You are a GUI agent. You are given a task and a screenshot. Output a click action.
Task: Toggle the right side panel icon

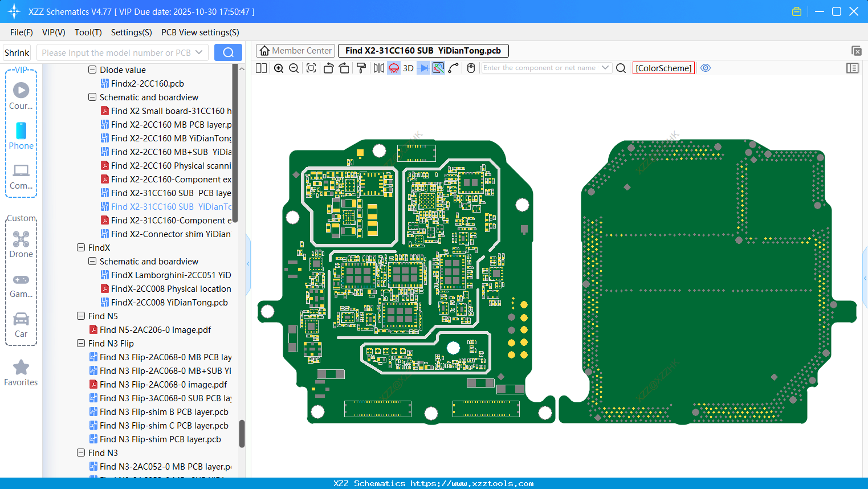(x=853, y=68)
